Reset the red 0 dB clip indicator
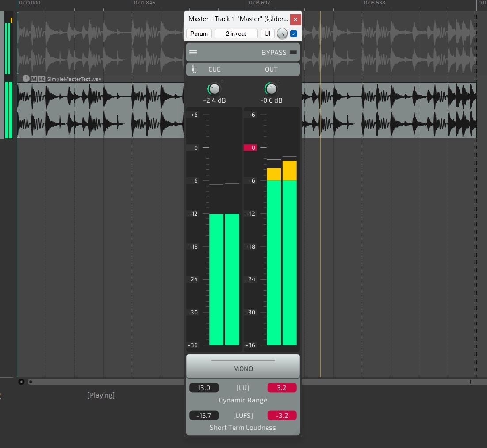The image size is (487, 448). (250, 148)
